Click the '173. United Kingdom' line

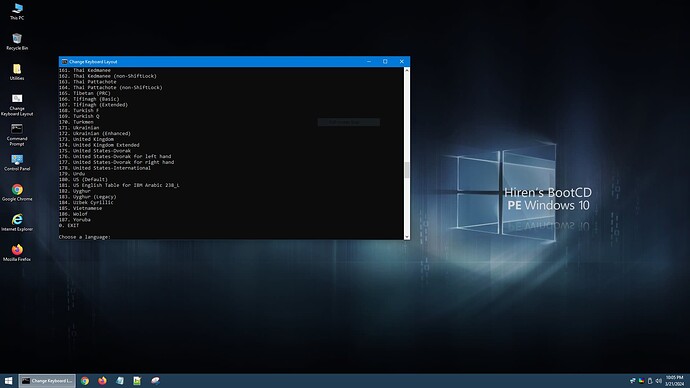click(86, 139)
